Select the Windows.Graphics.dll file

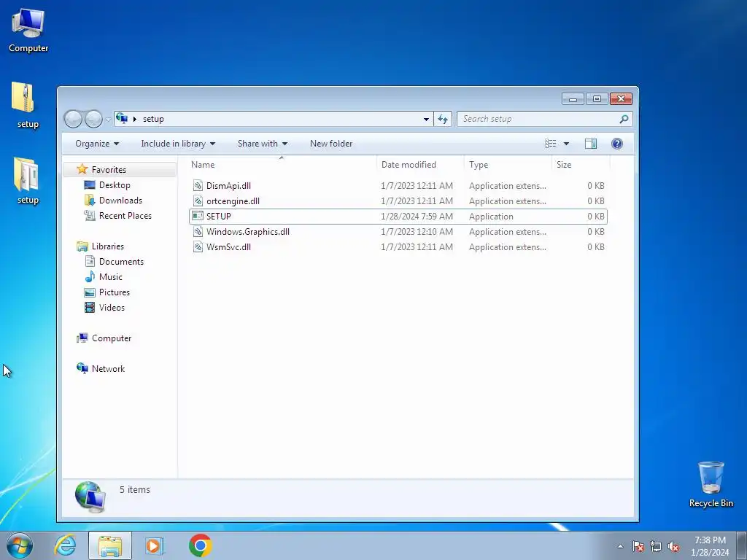coord(398,231)
